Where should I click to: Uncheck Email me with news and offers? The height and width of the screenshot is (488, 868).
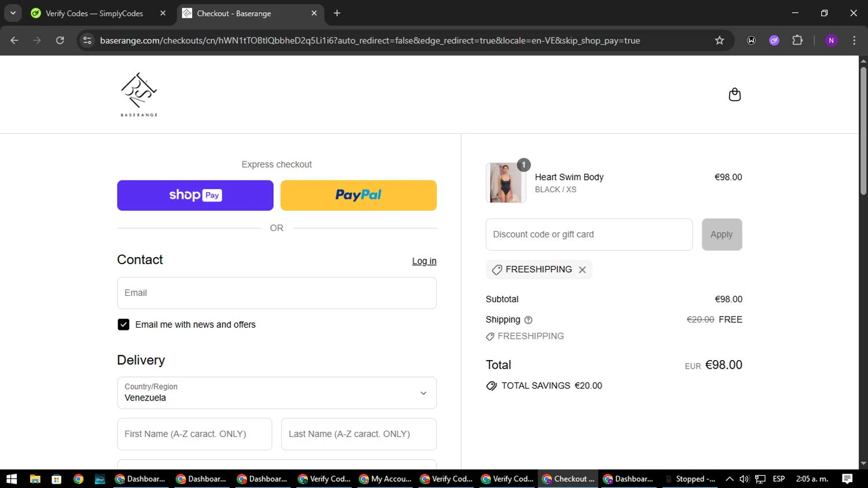pos(123,325)
